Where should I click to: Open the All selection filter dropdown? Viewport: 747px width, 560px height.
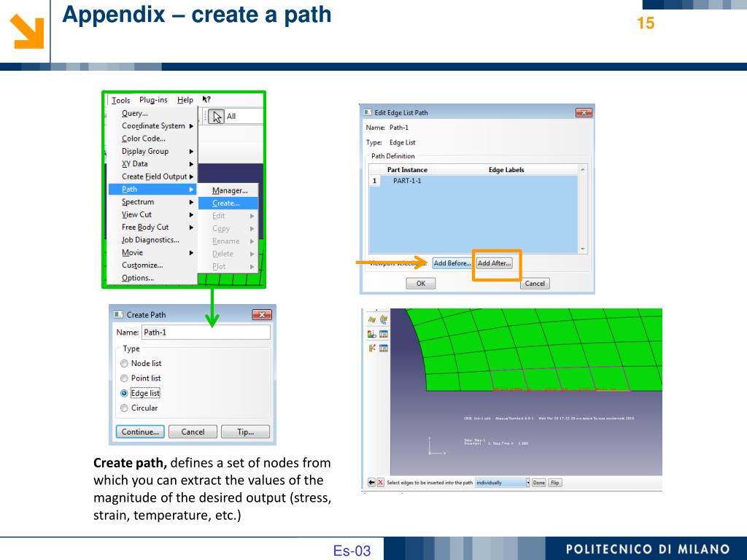coord(244,116)
